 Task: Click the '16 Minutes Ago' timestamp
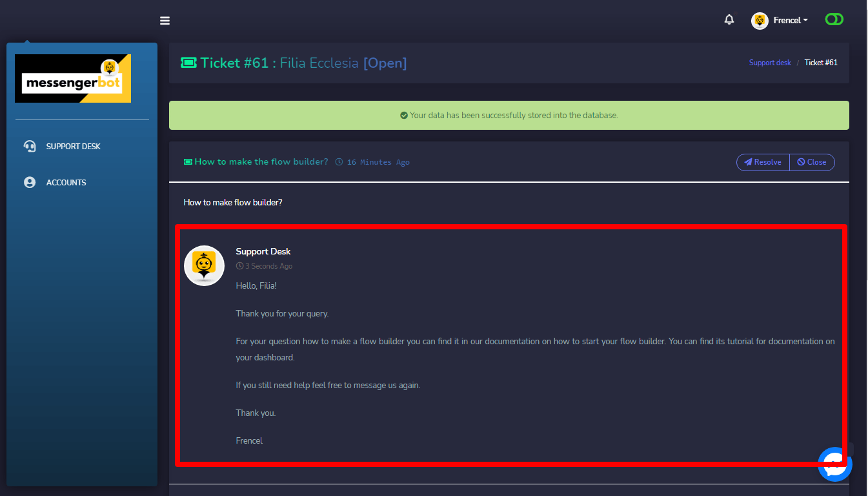[x=378, y=162]
